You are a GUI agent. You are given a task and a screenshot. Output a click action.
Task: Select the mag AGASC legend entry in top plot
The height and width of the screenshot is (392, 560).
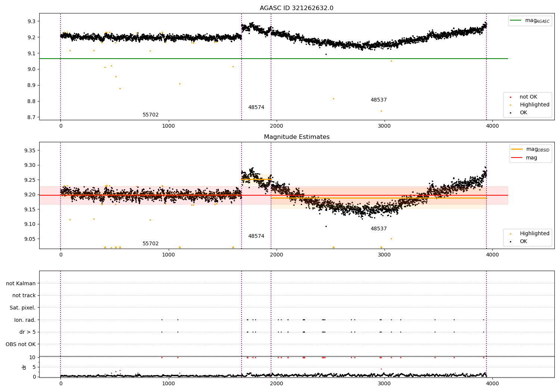point(530,21)
